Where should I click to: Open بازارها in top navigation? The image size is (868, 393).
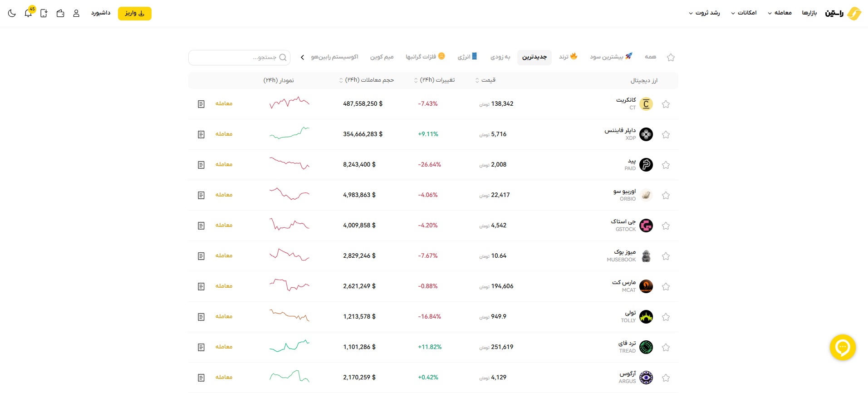click(x=809, y=13)
